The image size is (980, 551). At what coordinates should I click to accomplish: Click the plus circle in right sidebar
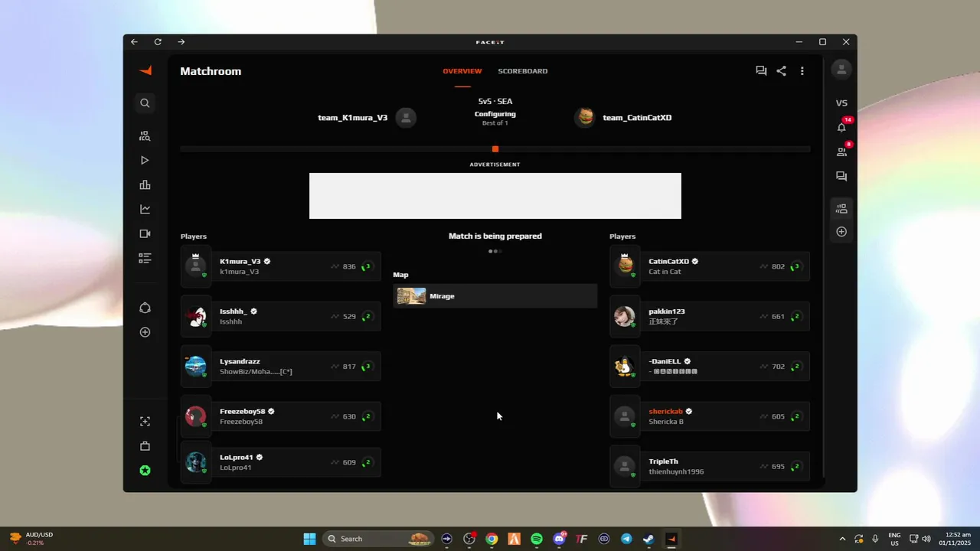[841, 231]
